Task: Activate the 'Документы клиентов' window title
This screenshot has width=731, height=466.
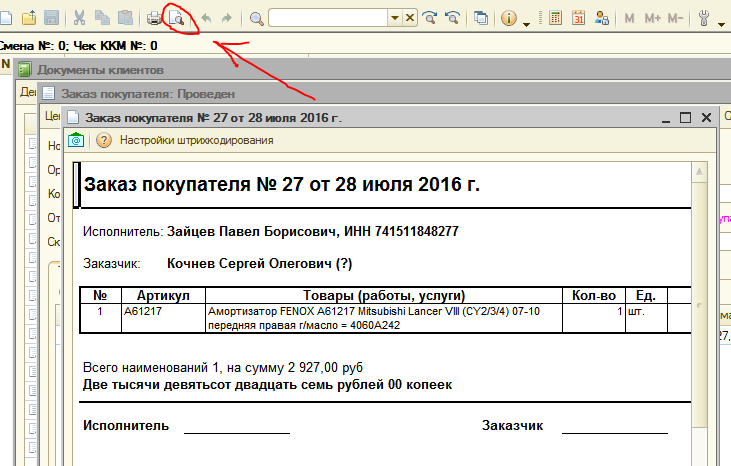Action: 100,70
